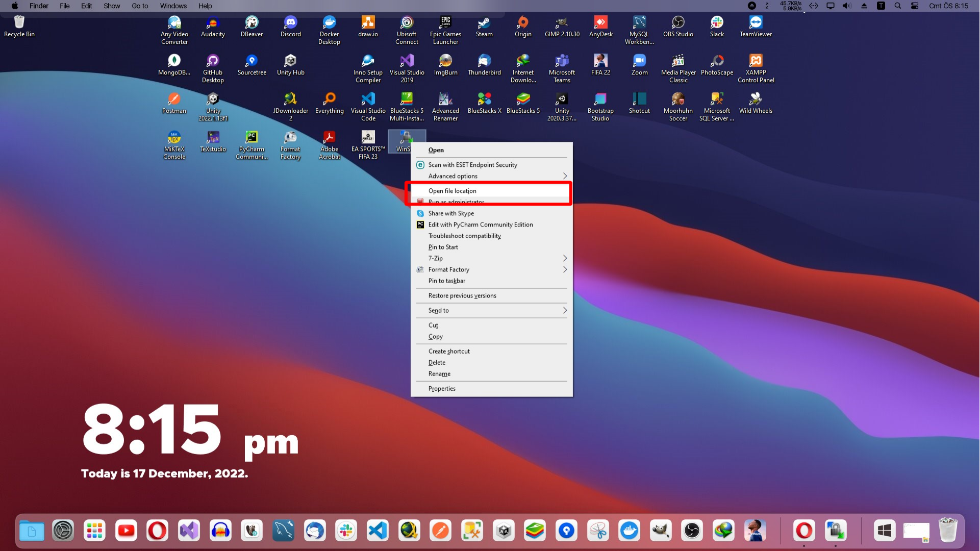Screen dimensions: 980x551
Task: Open the Help menu in menu bar
Action: [205, 6]
